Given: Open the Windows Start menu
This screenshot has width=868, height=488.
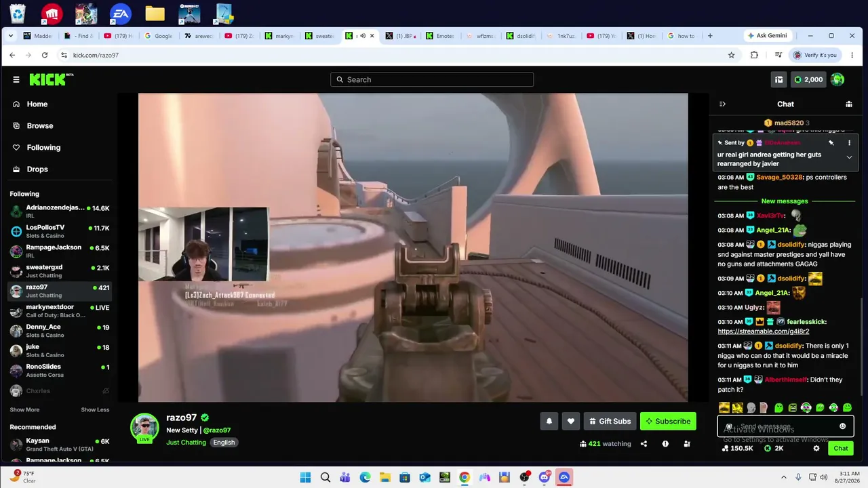Looking at the screenshot, I should [x=305, y=477].
